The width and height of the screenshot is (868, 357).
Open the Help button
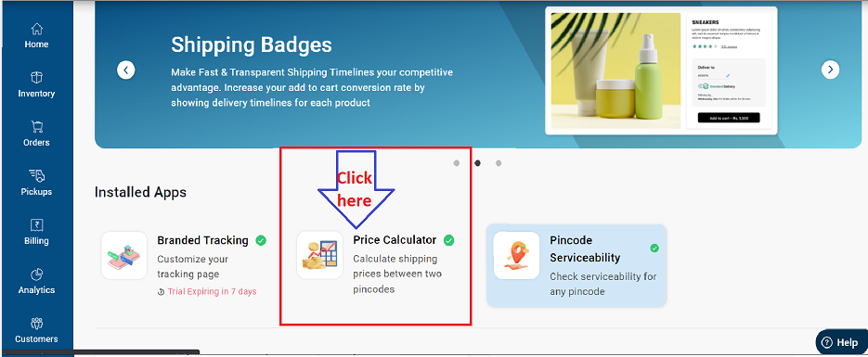click(x=841, y=342)
